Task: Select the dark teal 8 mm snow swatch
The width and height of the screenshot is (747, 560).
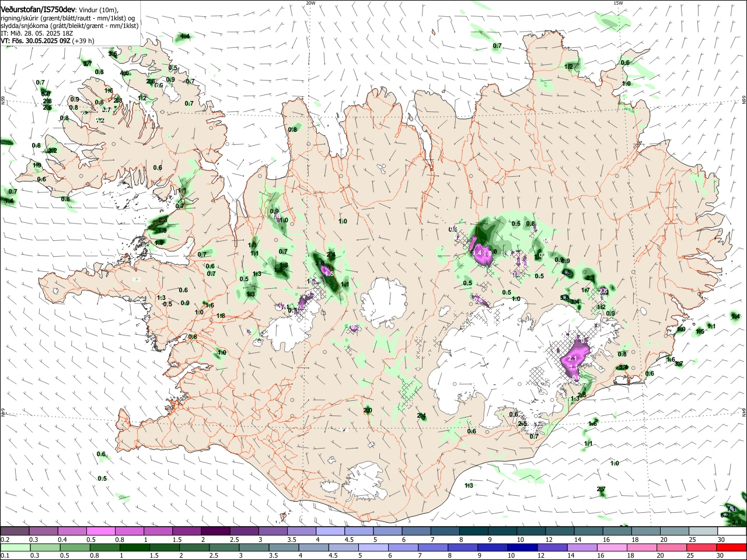Action: (474, 531)
